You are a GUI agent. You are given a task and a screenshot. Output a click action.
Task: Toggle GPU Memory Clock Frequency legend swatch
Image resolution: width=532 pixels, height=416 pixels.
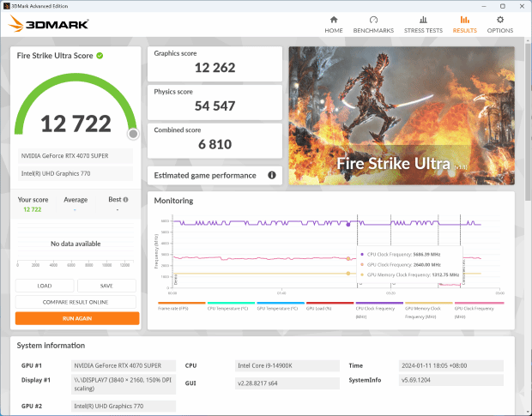pyautogui.click(x=429, y=303)
